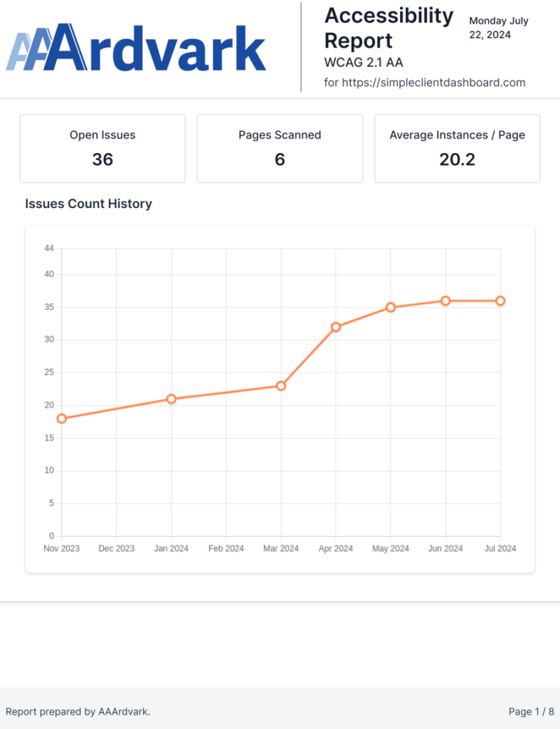
Task: Click the May 2024 data point
Action: [391, 308]
